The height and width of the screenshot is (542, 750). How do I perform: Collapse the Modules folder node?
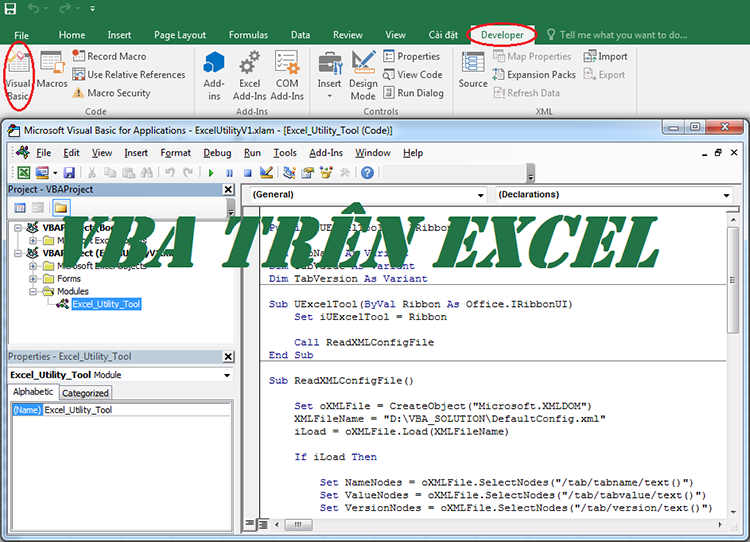tap(33, 291)
